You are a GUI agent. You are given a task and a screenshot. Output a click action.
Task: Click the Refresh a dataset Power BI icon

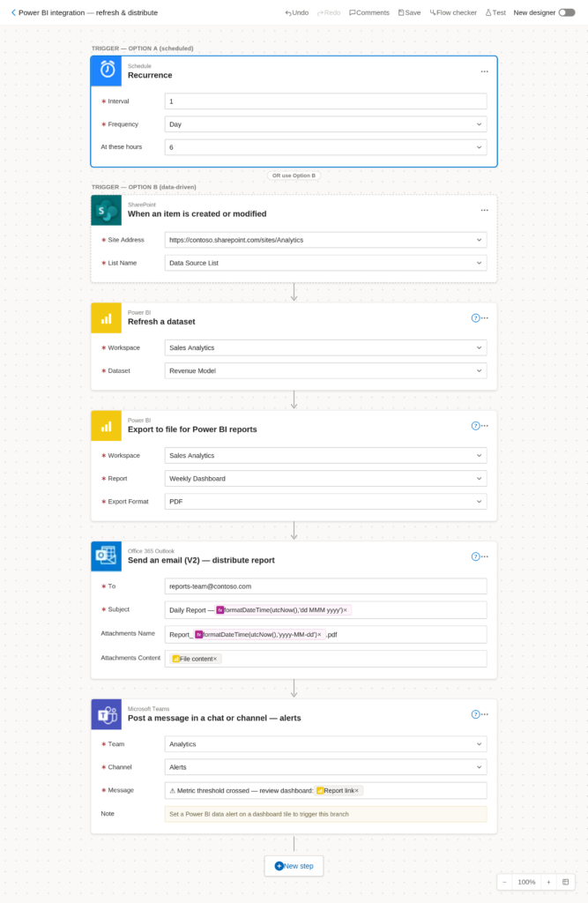click(x=107, y=317)
